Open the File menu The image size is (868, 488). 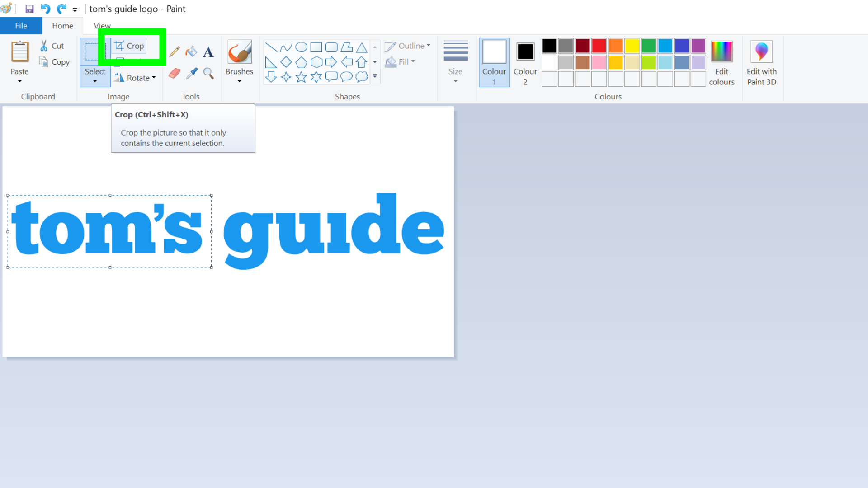pos(20,26)
